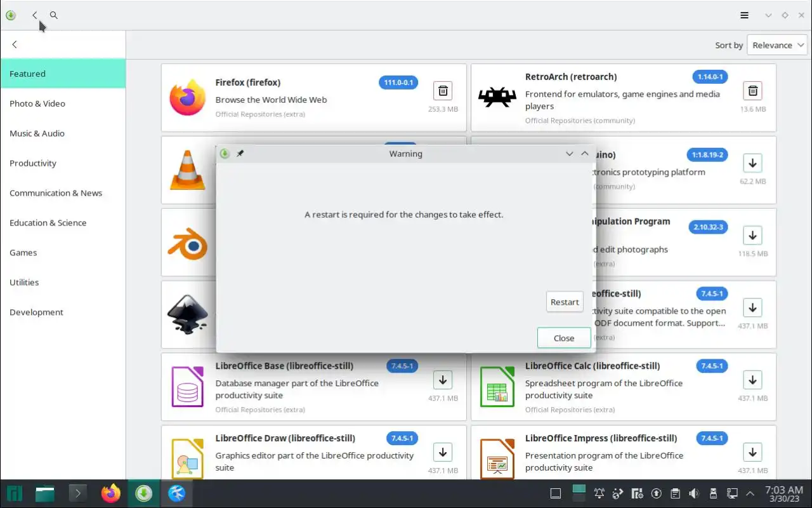This screenshot has width=812, height=508.
Task: Open the clipboard tray icon
Action: point(675,493)
